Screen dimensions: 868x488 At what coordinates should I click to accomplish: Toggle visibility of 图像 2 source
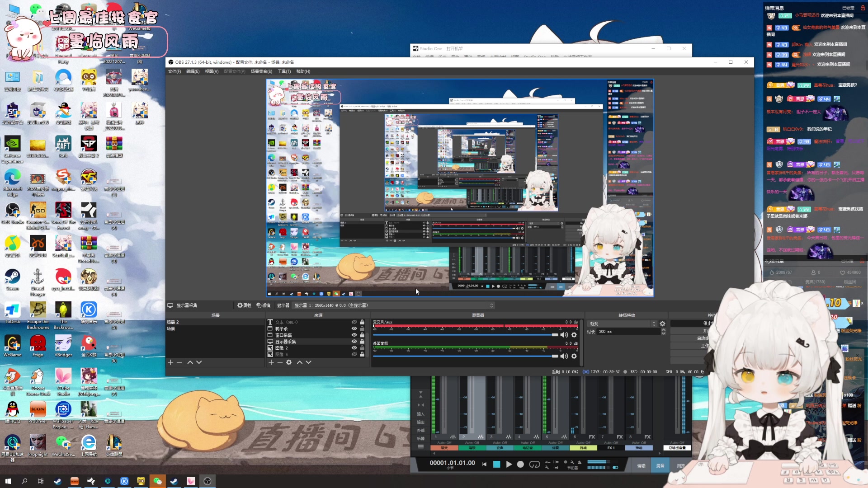(354, 348)
